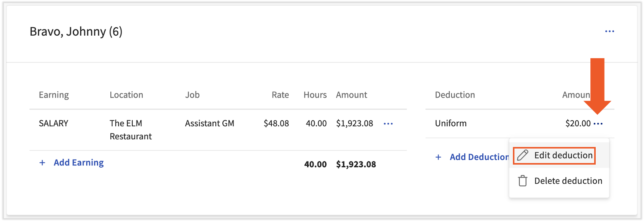The height and width of the screenshot is (222, 644).
Task: Click the Earning column header
Action: coord(54,95)
